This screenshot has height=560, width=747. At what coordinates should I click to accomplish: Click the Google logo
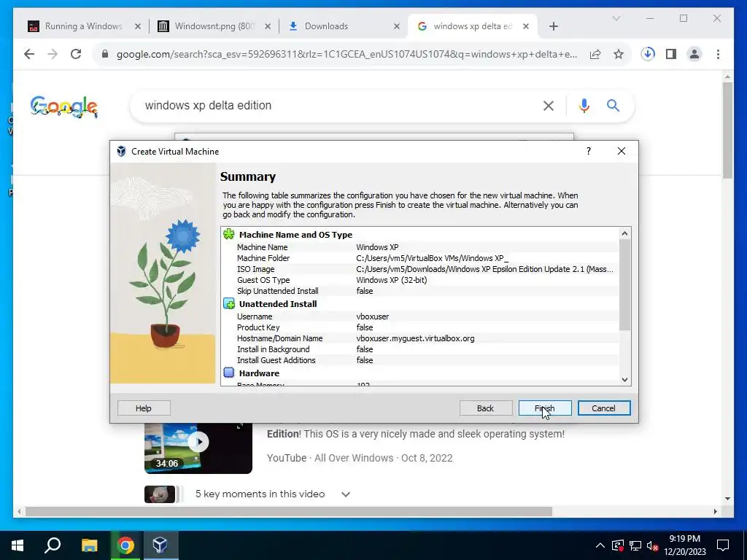[64, 106]
